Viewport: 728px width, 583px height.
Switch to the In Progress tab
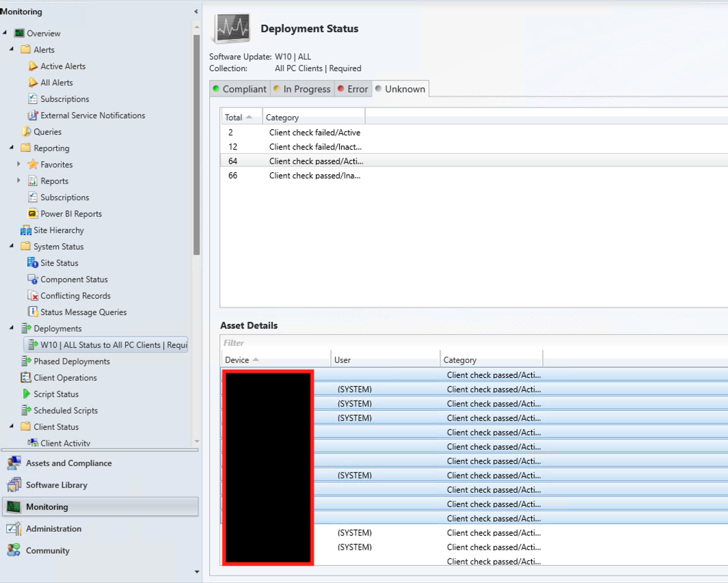pyautogui.click(x=301, y=89)
